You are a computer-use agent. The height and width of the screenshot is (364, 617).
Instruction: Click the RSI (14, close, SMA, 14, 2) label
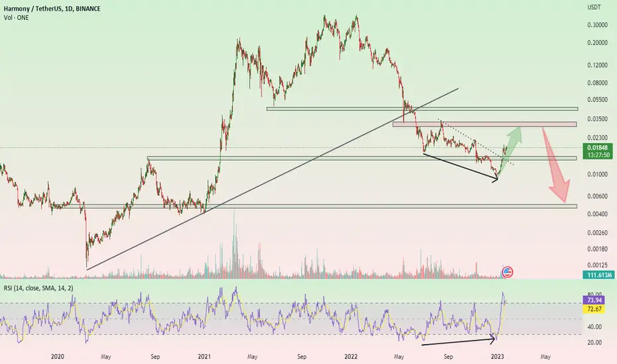pos(38,288)
